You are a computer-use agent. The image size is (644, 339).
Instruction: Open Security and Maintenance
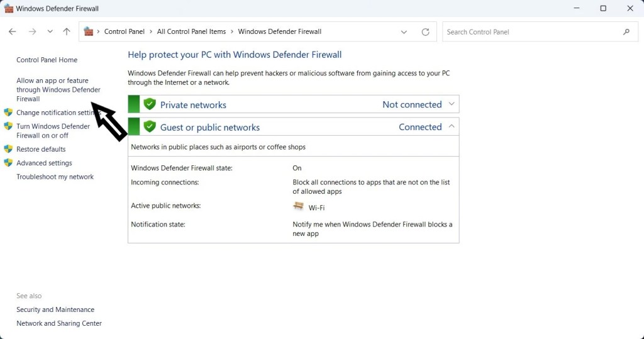55,310
